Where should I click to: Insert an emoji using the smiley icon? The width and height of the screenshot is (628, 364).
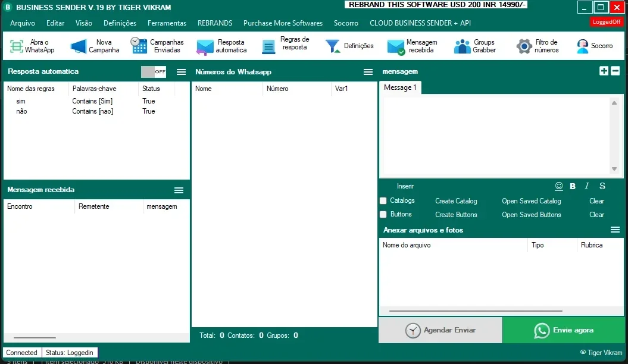[x=559, y=186]
